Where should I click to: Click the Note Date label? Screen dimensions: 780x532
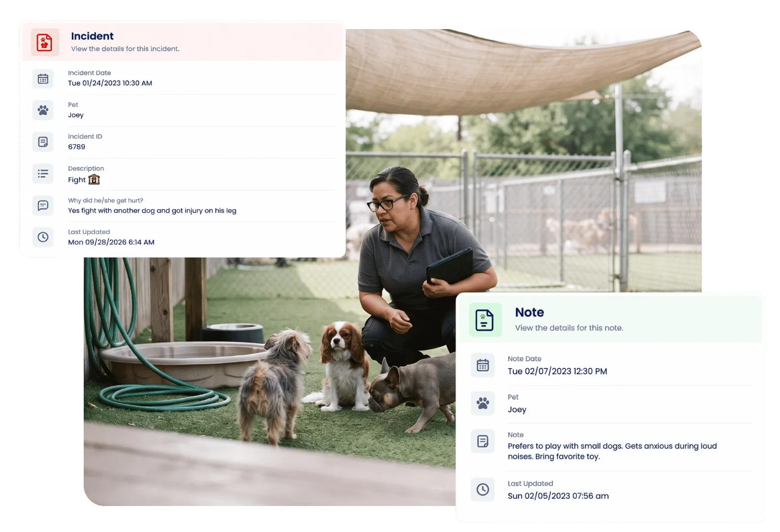tap(525, 358)
